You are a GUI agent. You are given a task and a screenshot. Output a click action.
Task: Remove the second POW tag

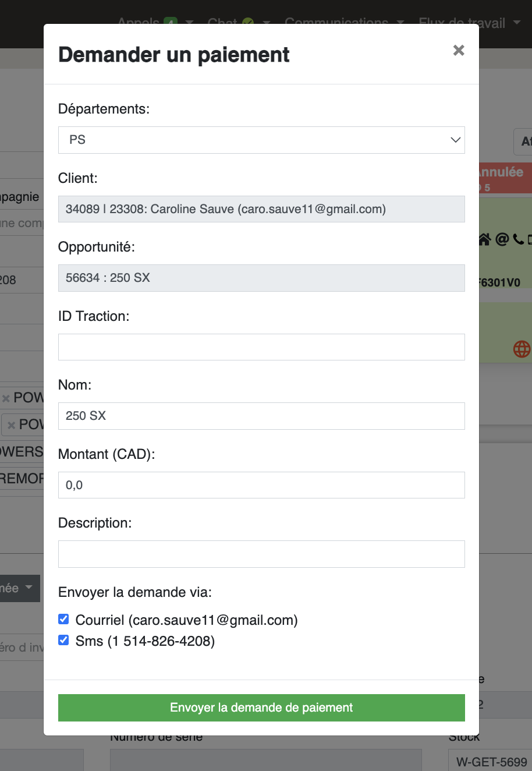click(11, 425)
